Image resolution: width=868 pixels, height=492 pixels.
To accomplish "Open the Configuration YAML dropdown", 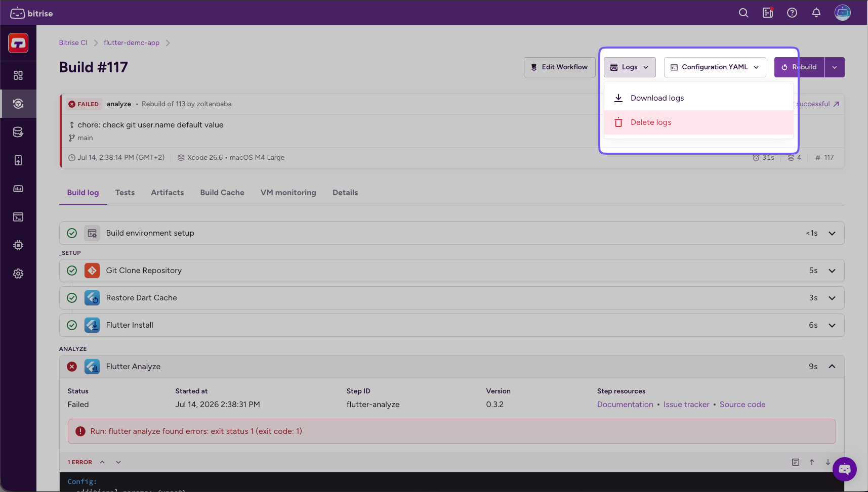I will [x=715, y=67].
